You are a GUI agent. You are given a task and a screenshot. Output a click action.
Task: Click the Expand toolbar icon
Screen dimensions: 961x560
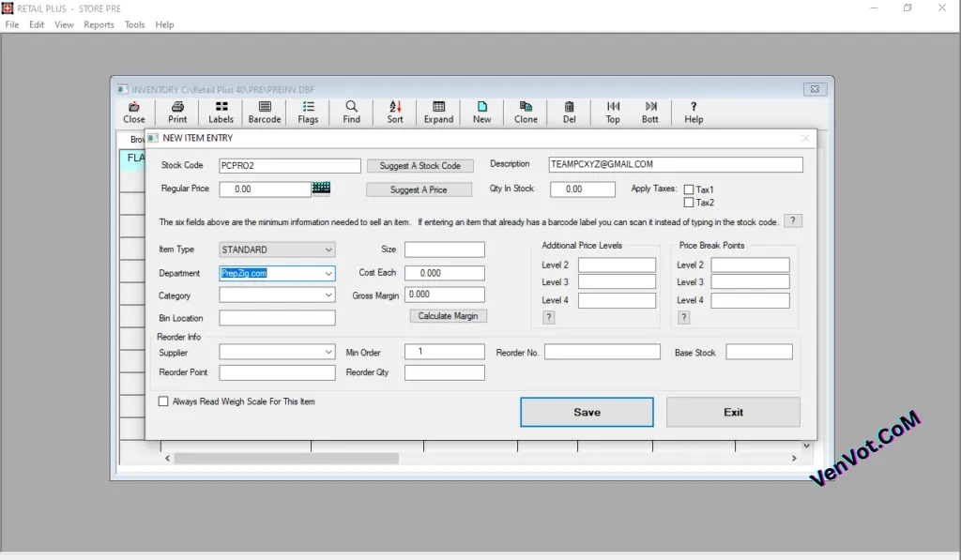tap(438, 113)
